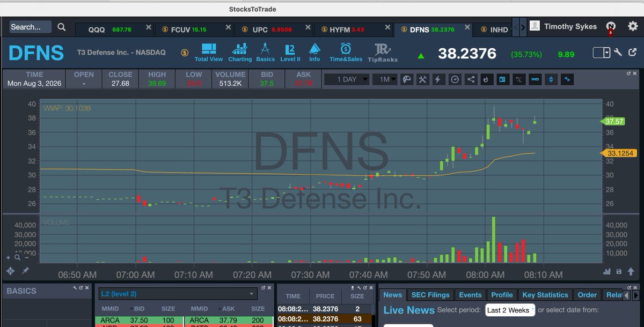Open the SEC Filings tab
The image size is (644, 327).
point(430,295)
